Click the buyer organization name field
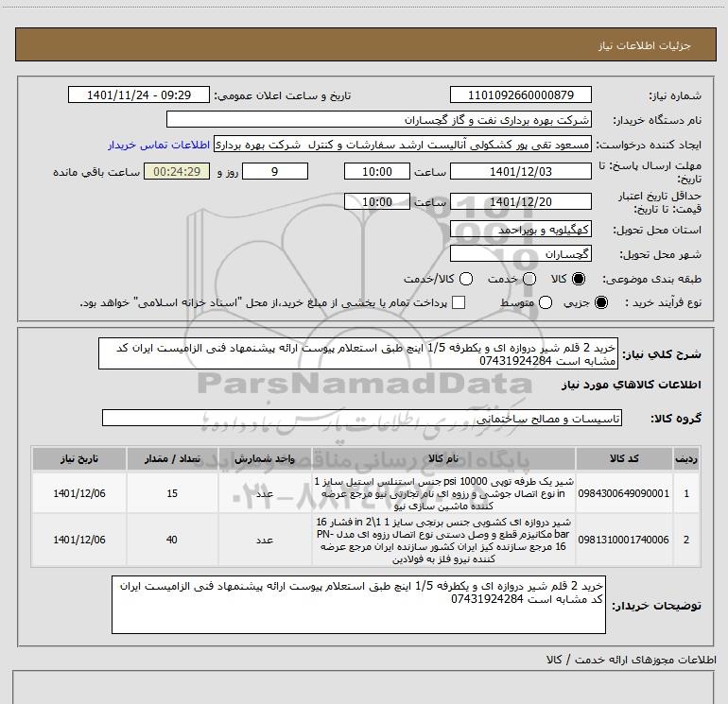 pos(379,120)
